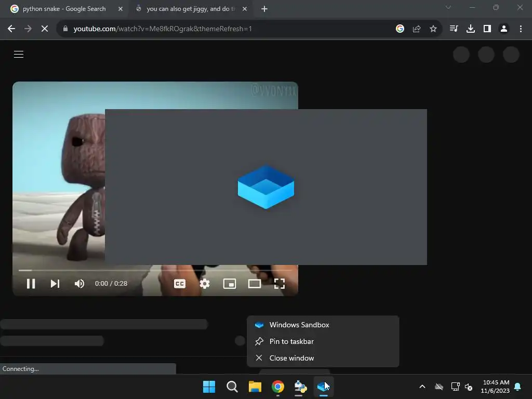Open Chrome profile menu

pos(504,29)
